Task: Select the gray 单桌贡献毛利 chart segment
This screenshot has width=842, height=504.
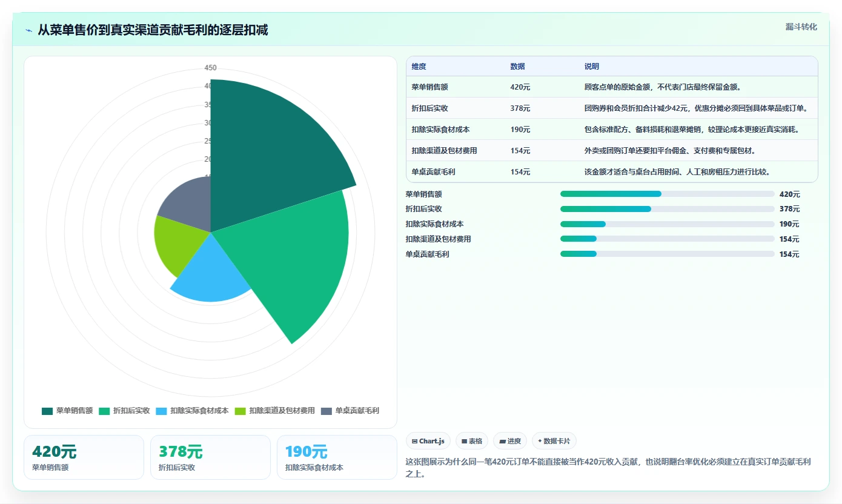Action: pos(188,203)
